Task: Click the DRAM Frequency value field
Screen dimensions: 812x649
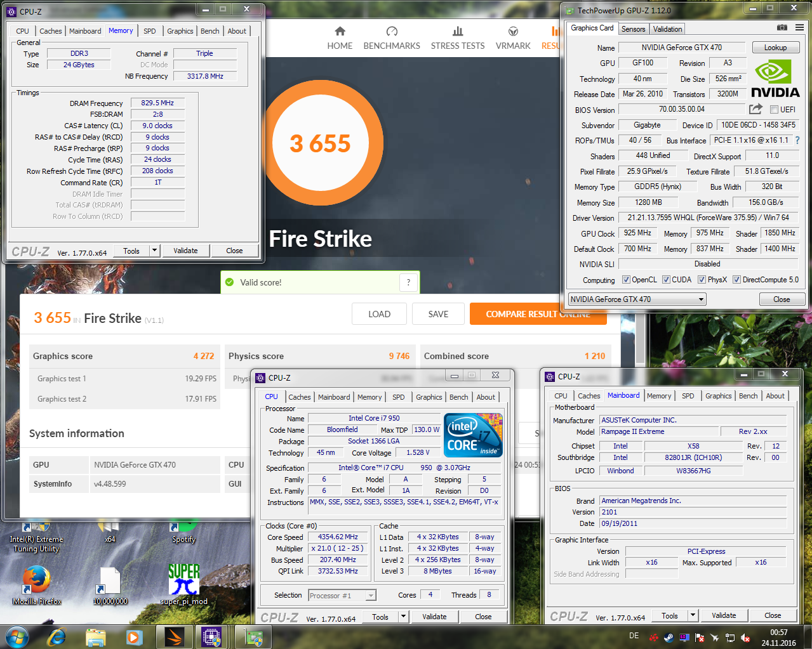Action: [x=157, y=103]
